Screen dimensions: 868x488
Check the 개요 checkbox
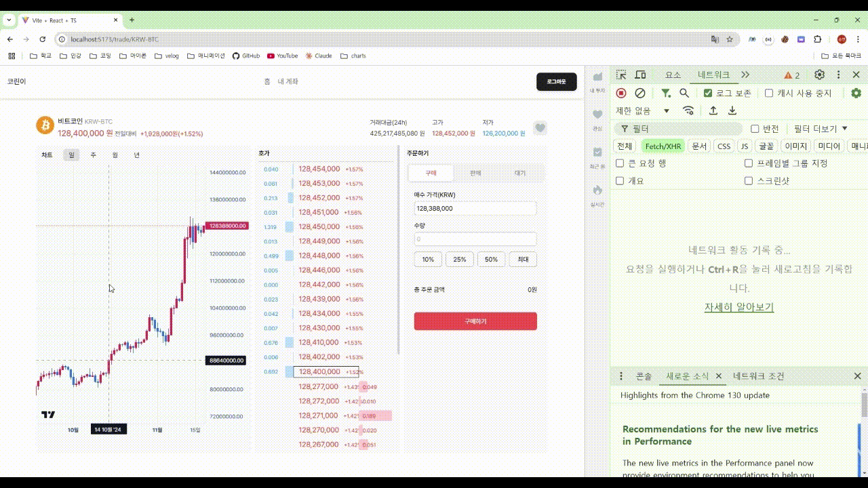click(620, 181)
